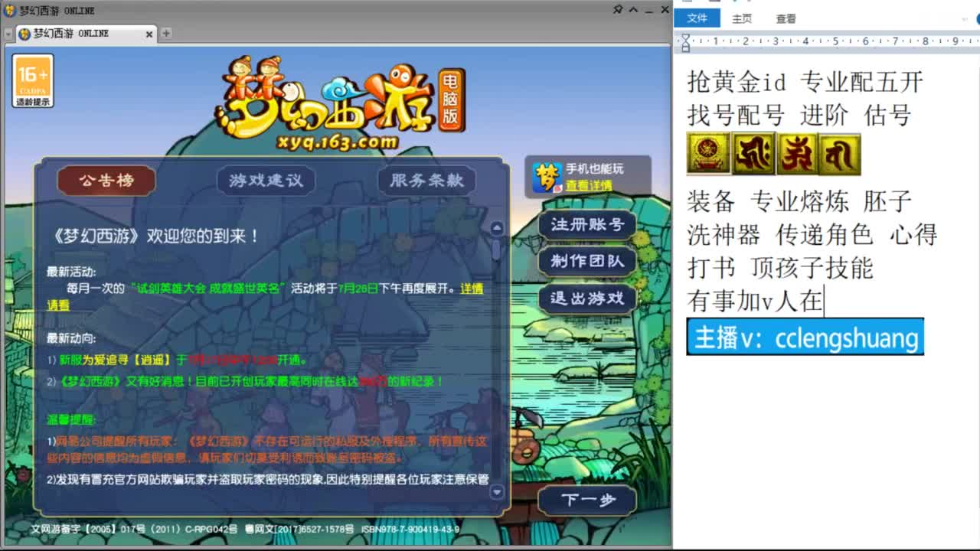Screen dimensions: 980x551
Task: Click the xyq.163.com text under the logo
Action: [x=339, y=142]
